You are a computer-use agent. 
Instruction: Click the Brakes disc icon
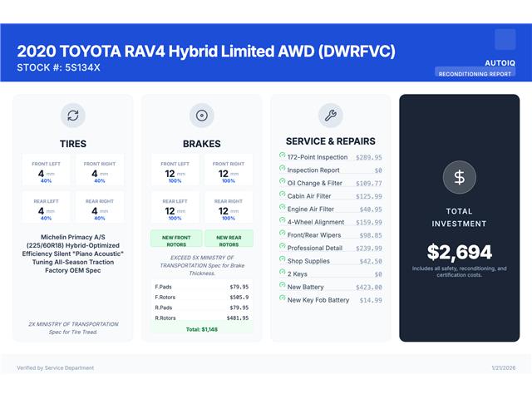[202, 116]
